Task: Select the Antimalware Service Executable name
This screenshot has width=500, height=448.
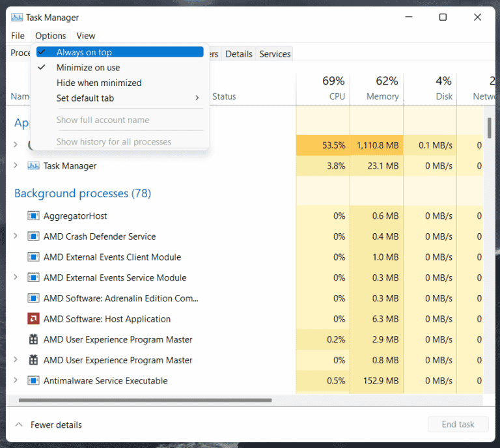Action: pyautogui.click(x=105, y=381)
